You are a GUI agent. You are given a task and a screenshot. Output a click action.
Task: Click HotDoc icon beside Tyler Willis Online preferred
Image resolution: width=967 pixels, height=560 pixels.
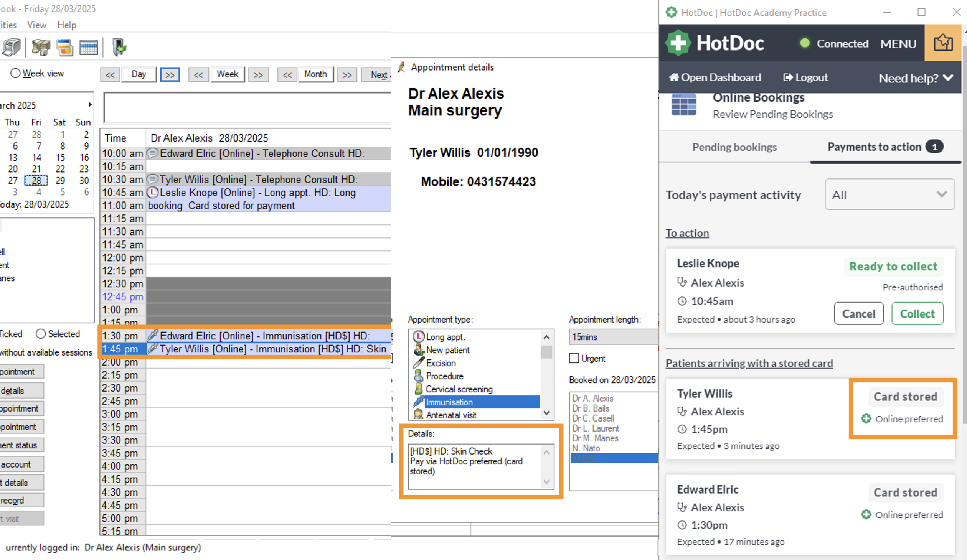pos(866,418)
